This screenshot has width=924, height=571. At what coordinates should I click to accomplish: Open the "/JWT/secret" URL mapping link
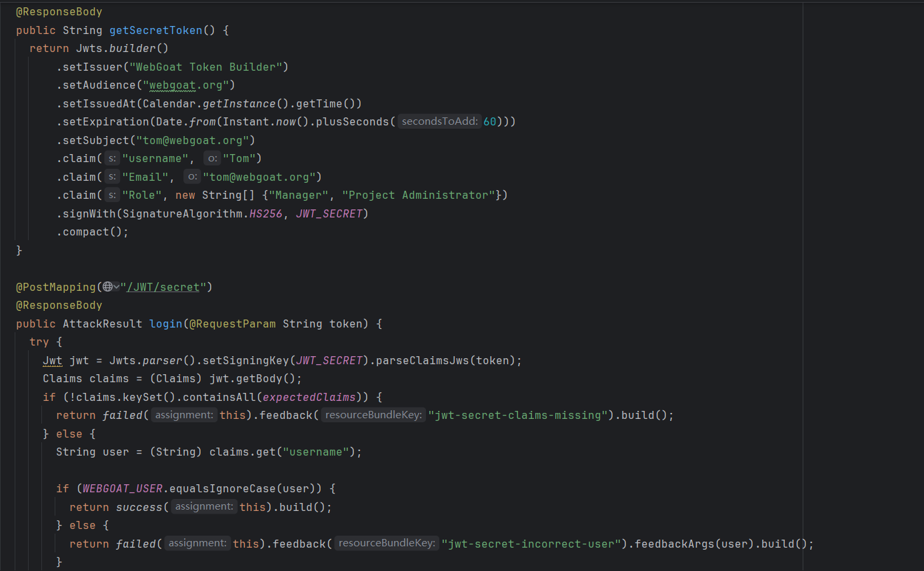(163, 287)
